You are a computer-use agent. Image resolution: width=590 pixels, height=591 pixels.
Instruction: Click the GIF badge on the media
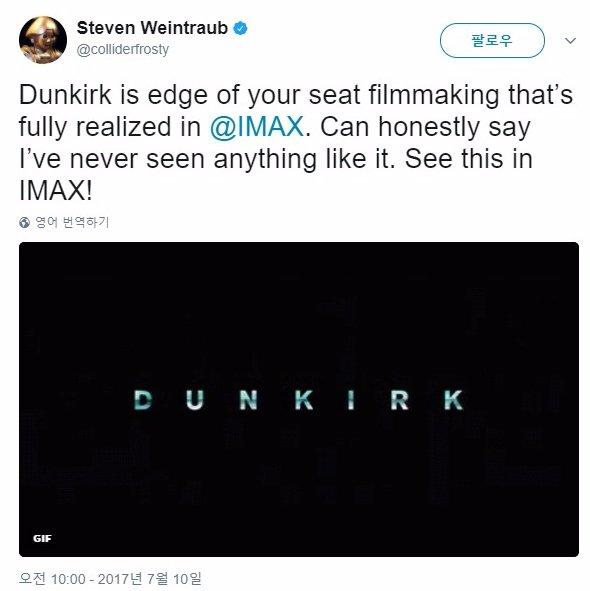click(42, 539)
